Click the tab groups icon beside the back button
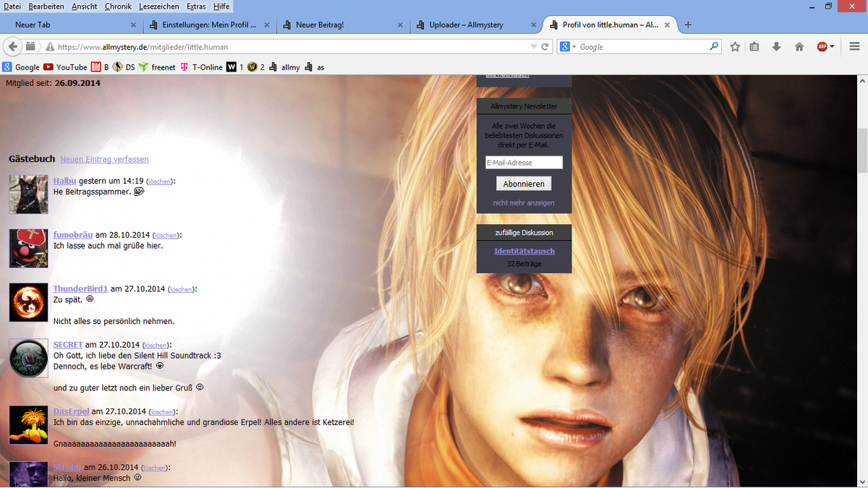This screenshot has width=868, height=488. pyautogui.click(x=31, y=47)
